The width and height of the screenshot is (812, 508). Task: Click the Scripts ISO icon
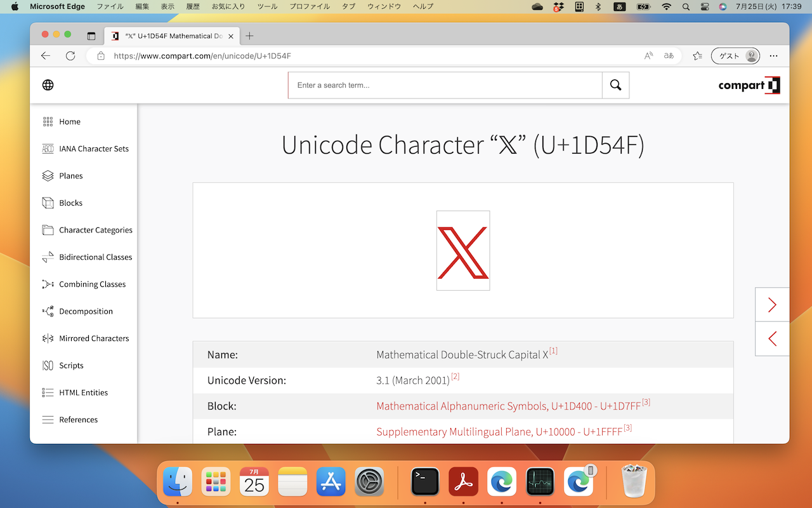pyautogui.click(x=48, y=366)
